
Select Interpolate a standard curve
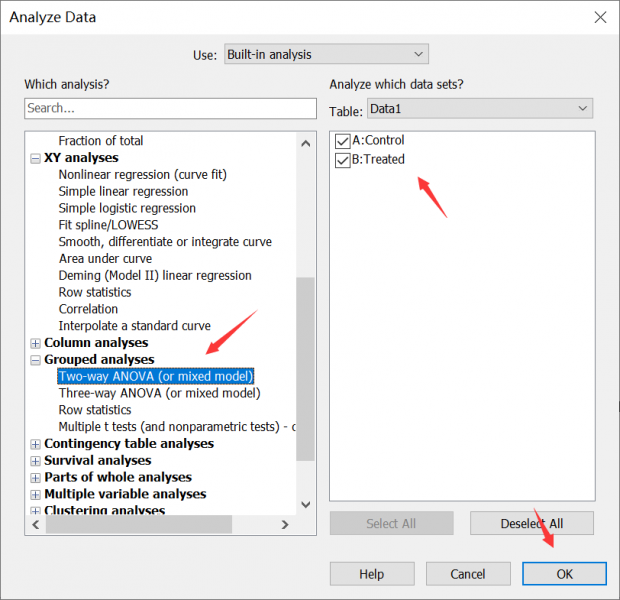135,326
